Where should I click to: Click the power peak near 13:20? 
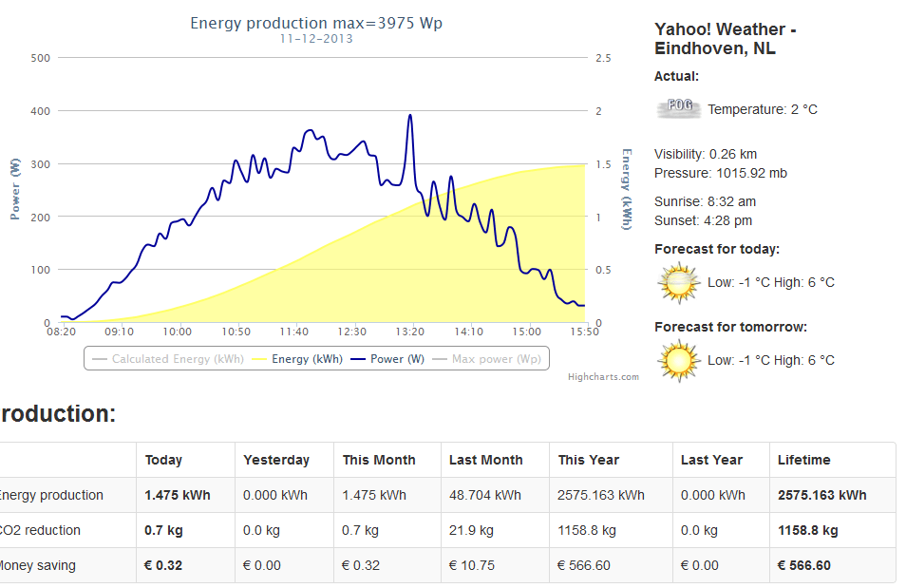[410, 116]
